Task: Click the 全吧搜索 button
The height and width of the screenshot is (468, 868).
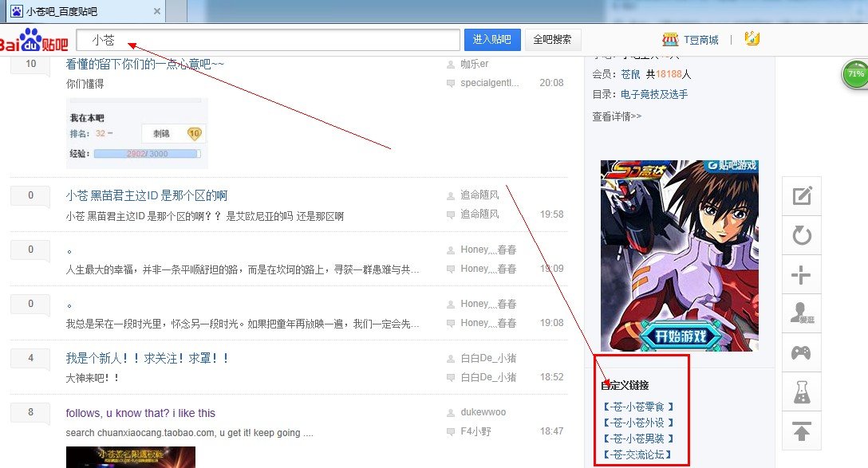Action: click(x=552, y=40)
